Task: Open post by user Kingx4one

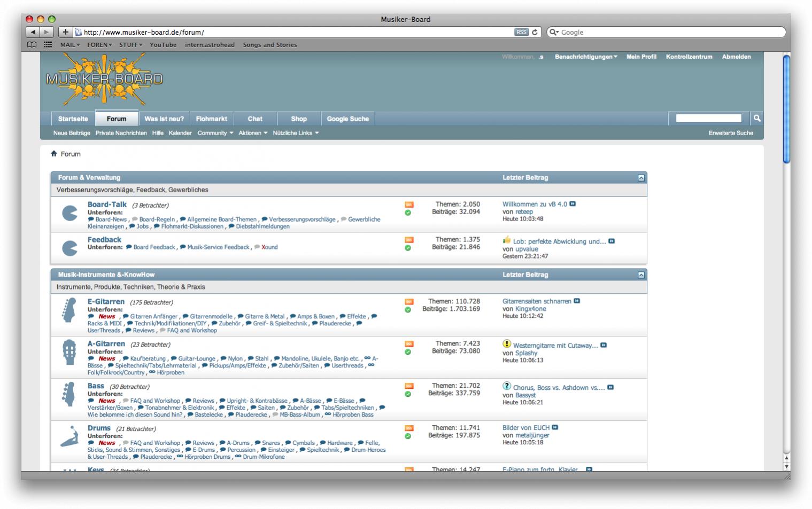Action: click(x=530, y=309)
